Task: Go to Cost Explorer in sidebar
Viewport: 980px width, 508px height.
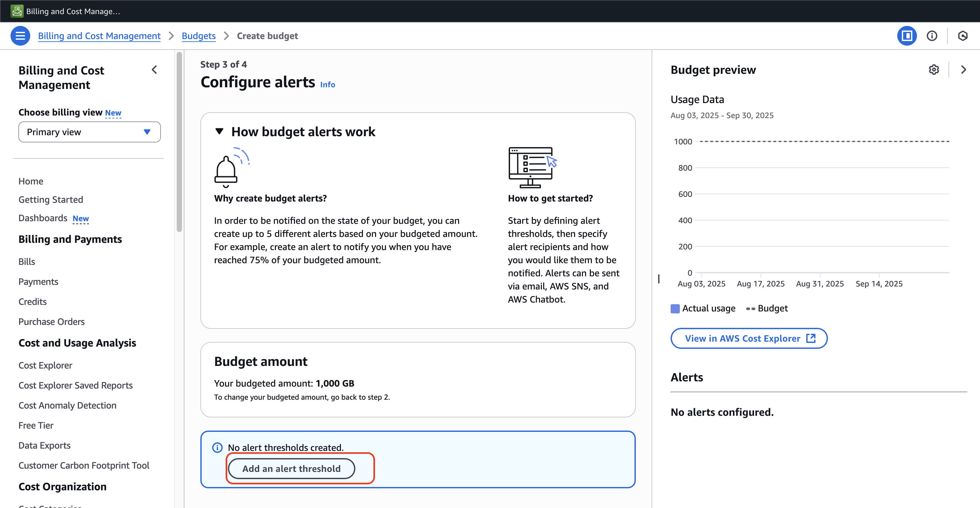Action: 45,365
